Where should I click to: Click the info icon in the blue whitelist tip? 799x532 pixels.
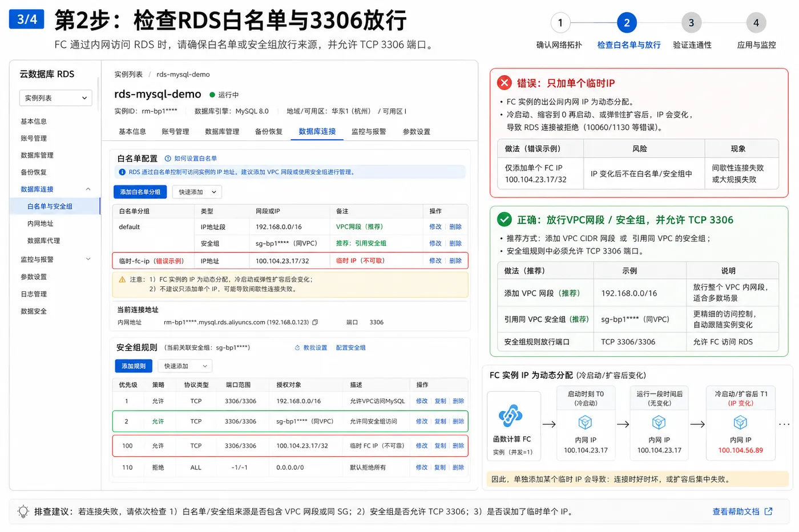click(122, 172)
